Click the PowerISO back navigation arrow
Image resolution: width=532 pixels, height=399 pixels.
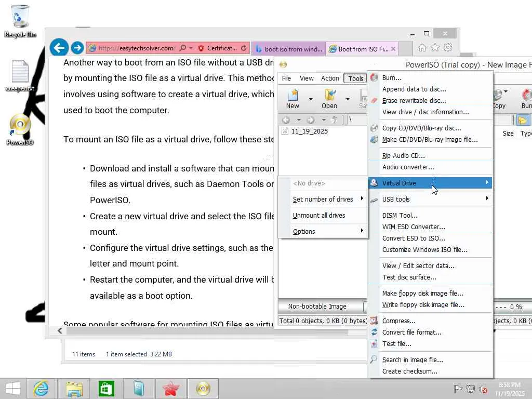click(286, 120)
